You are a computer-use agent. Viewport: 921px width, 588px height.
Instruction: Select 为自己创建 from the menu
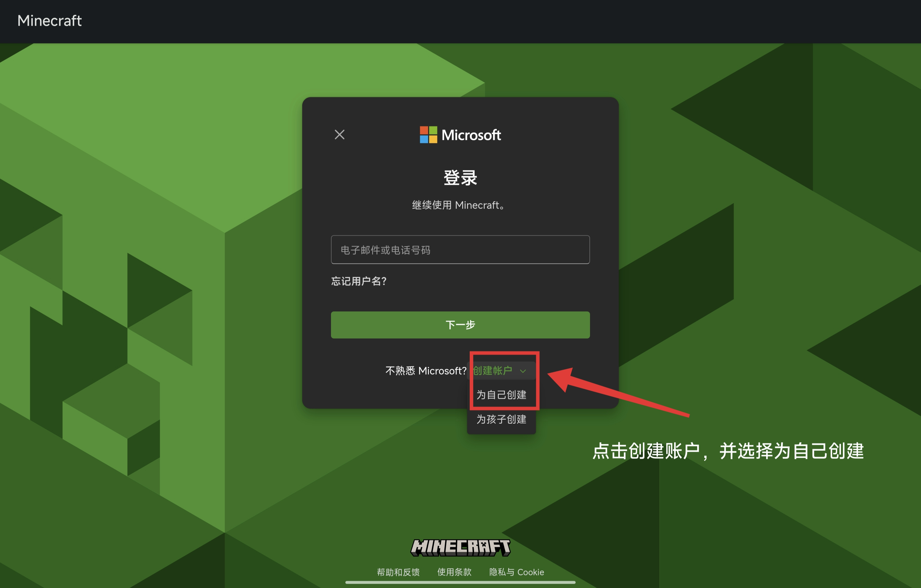click(501, 395)
